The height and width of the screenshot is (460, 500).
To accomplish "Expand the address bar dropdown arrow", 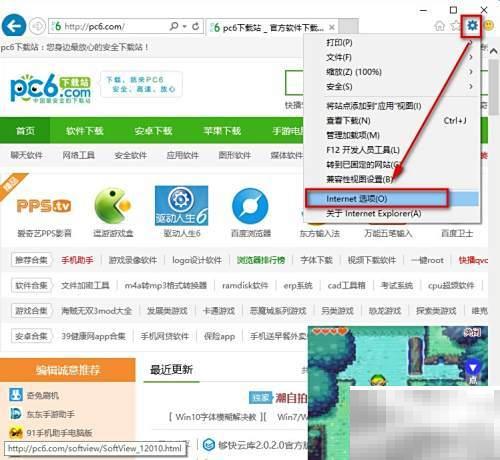I will pos(184,26).
